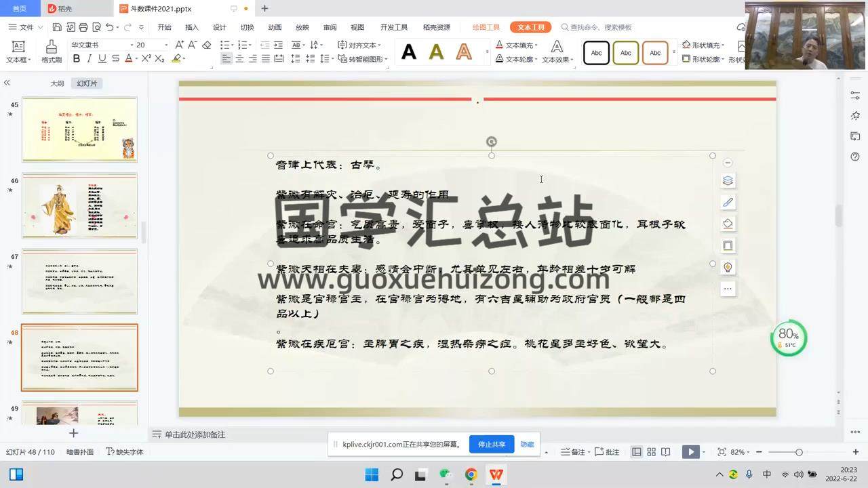Open the 插入 (Insert) ribbon tab
The image size is (868, 488).
pyautogui.click(x=192, y=27)
